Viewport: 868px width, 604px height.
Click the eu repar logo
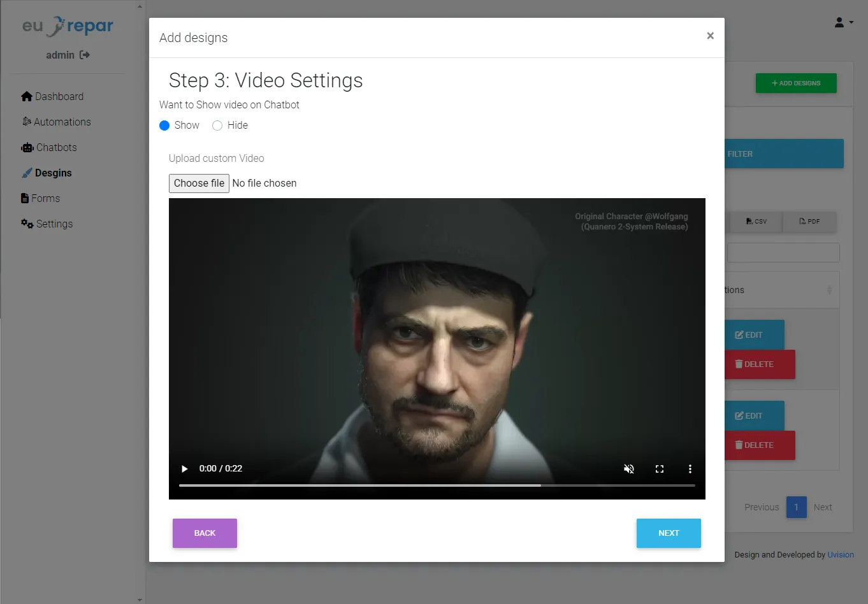(68, 26)
